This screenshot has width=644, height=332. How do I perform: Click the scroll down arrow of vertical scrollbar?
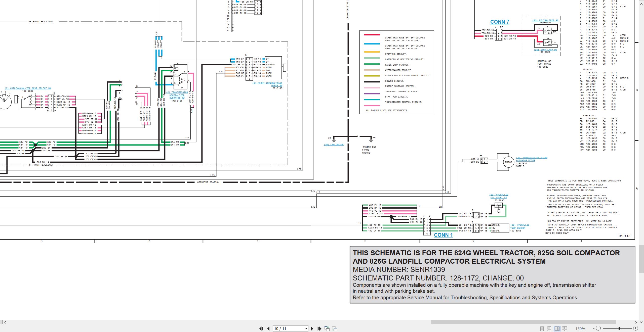pos(641,322)
